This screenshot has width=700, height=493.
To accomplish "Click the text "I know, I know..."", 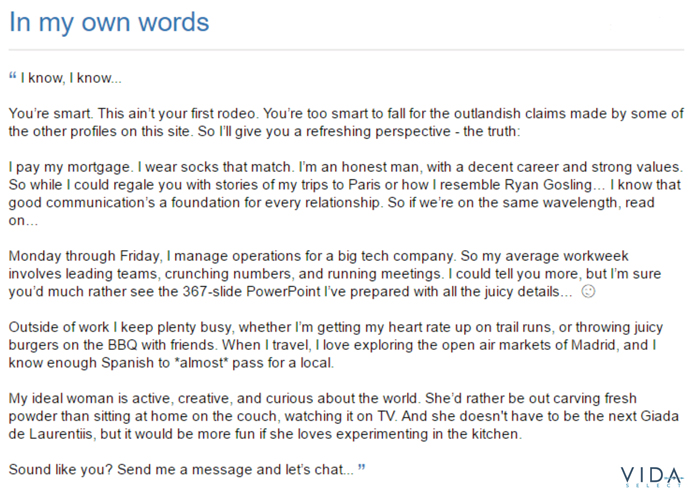I will 71,78.
